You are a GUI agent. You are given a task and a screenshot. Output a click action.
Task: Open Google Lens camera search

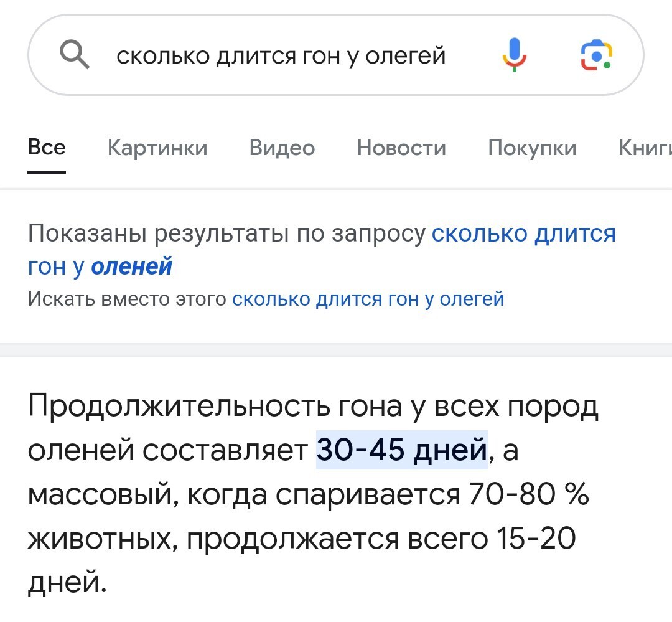[x=596, y=55]
